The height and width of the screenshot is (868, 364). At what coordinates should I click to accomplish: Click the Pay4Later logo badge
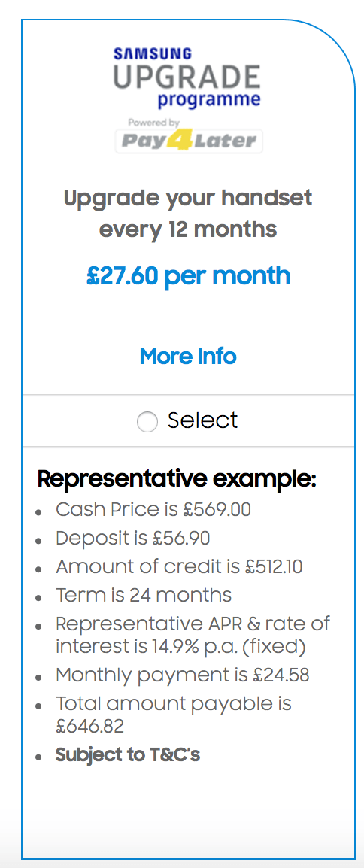coord(190,141)
